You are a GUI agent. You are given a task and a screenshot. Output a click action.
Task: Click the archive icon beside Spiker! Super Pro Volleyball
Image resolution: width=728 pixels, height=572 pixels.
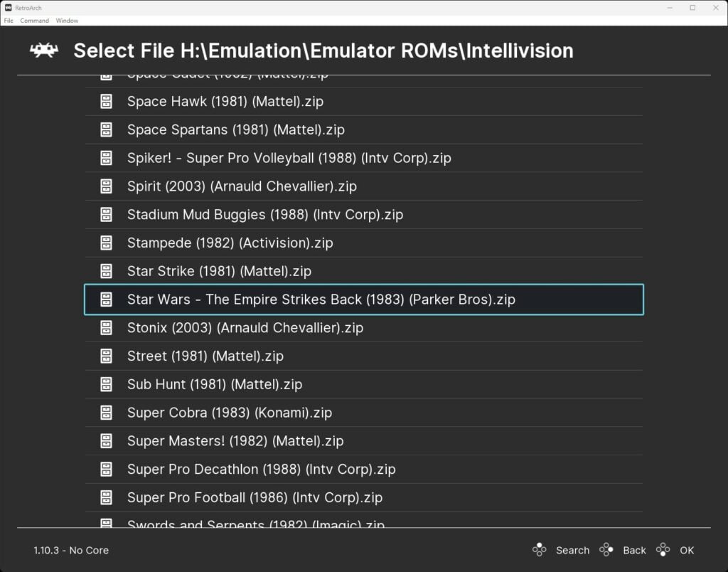click(x=107, y=158)
